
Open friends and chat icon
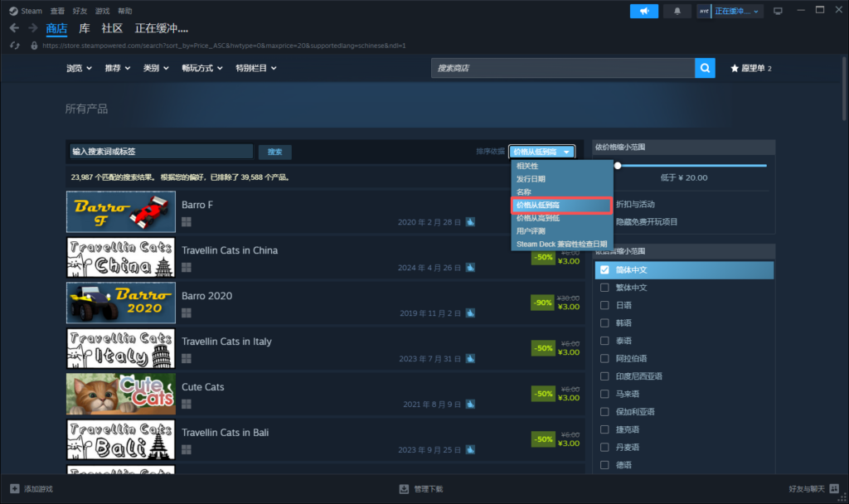[834, 488]
